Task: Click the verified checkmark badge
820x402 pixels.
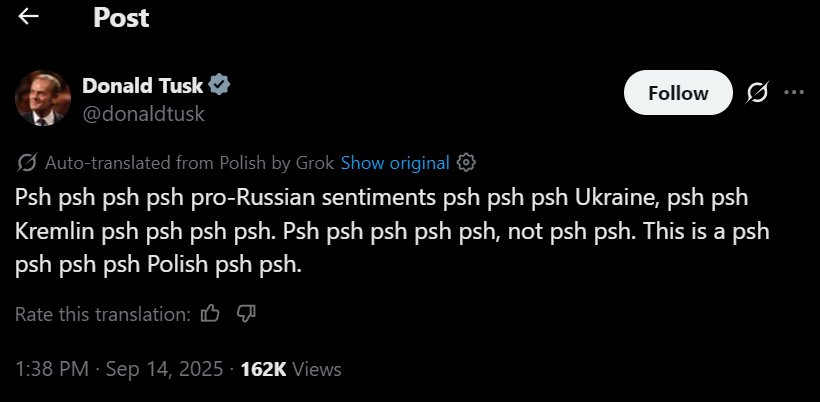Action: click(219, 85)
